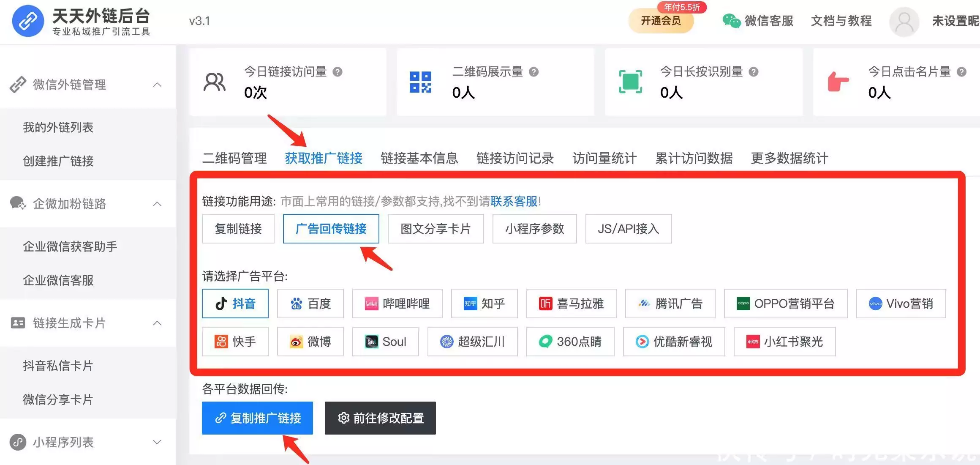
Task: Select 喜马拉雅 as the platform
Action: (571, 304)
